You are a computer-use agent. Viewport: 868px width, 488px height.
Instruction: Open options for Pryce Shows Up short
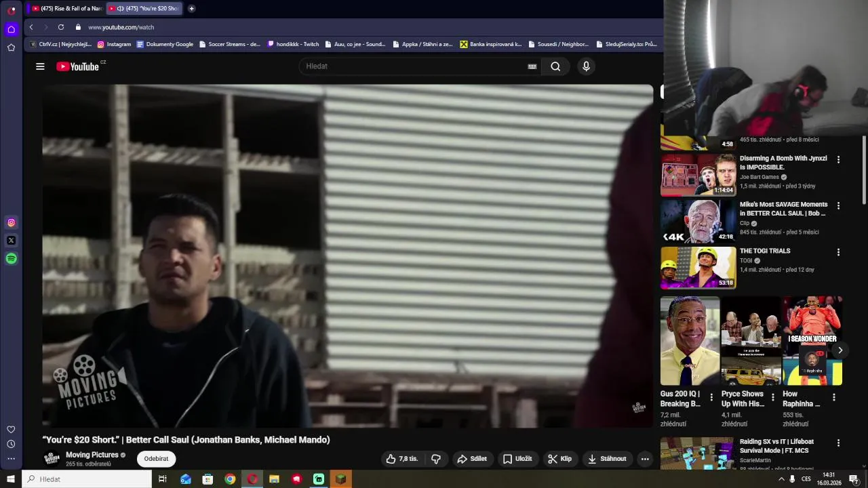click(x=772, y=397)
